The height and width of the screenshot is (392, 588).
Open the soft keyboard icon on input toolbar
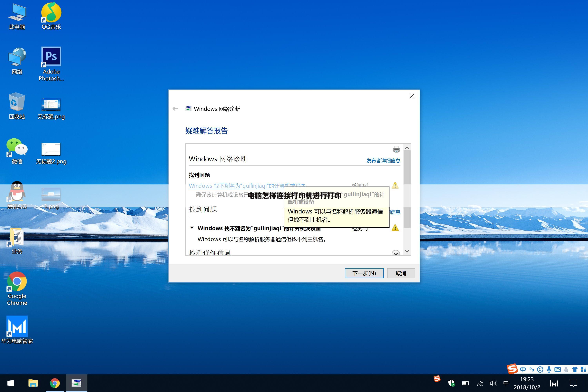point(557,369)
